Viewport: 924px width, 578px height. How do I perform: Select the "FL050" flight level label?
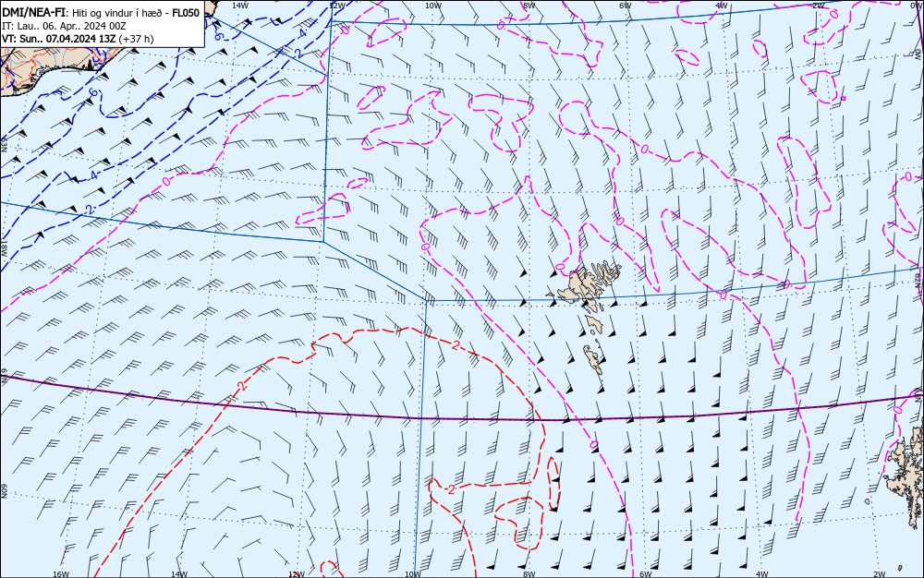pos(186,14)
